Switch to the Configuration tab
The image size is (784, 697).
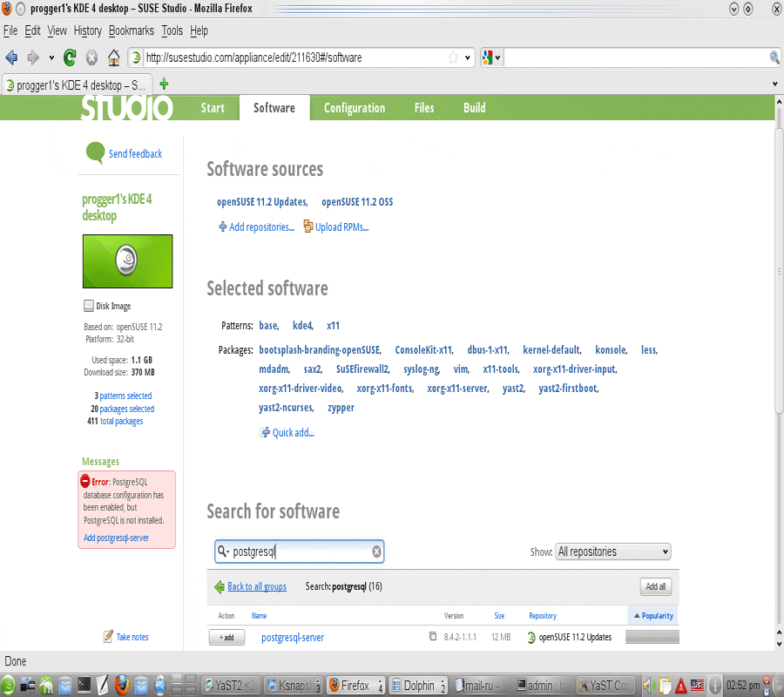click(355, 108)
